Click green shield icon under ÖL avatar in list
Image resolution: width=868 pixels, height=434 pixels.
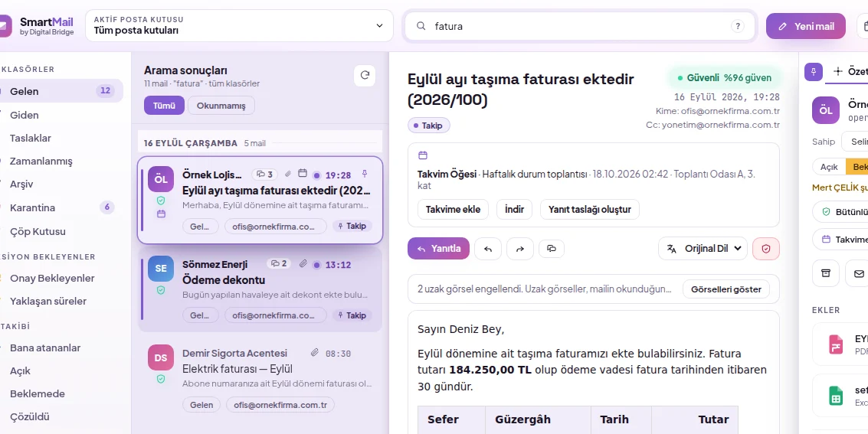click(x=161, y=200)
